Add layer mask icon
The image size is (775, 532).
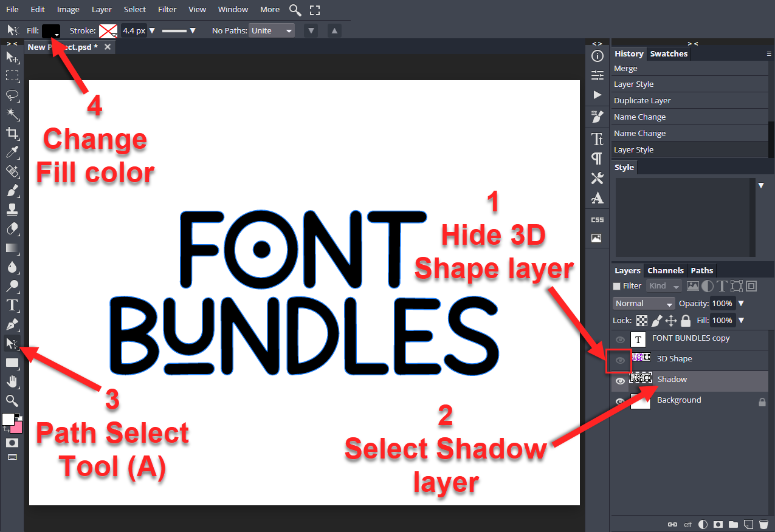coord(718,524)
